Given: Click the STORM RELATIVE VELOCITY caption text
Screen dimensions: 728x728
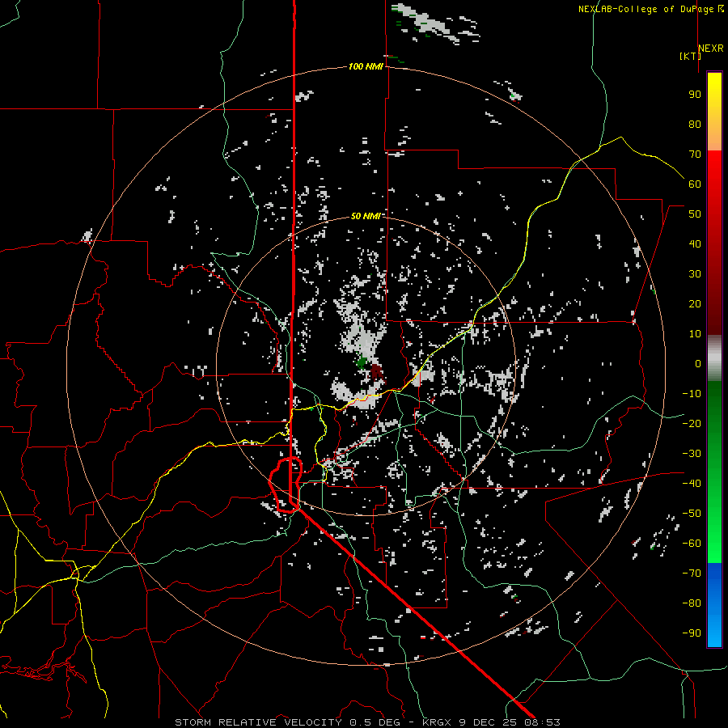Looking at the screenshot, I should pos(258,722).
